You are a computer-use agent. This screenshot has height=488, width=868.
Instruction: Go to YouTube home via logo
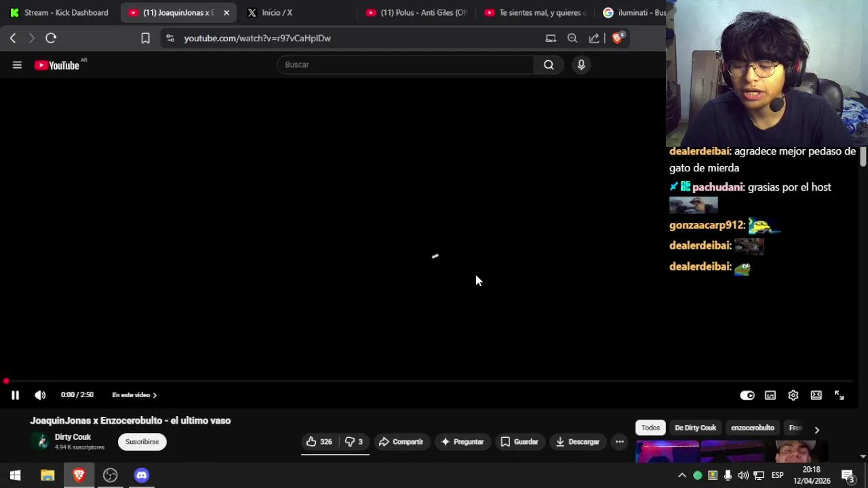57,65
